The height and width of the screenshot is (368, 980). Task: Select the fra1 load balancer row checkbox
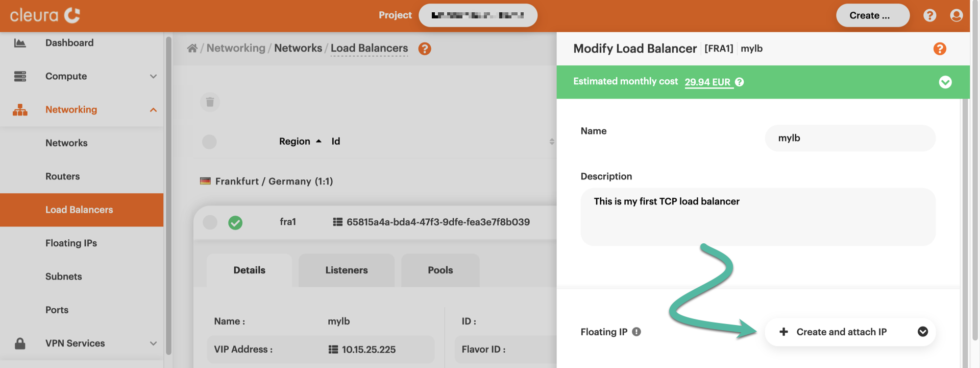(210, 222)
